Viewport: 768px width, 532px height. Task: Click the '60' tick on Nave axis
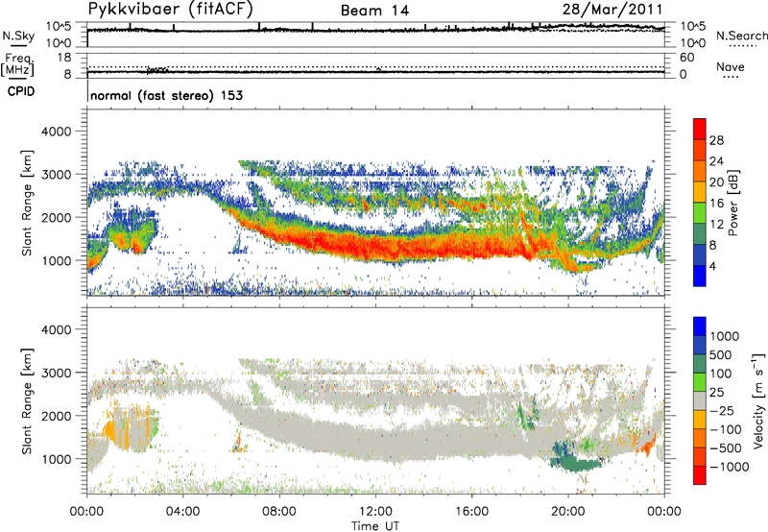(686, 58)
